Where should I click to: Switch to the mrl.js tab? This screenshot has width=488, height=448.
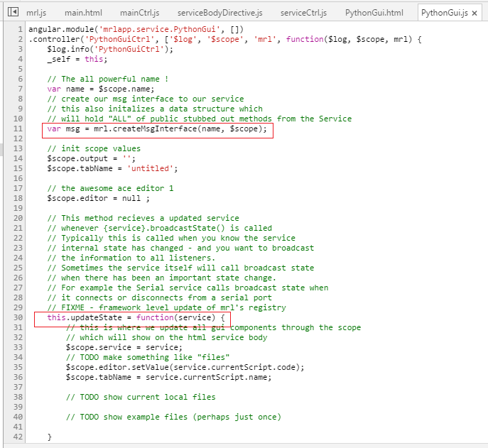[36, 13]
